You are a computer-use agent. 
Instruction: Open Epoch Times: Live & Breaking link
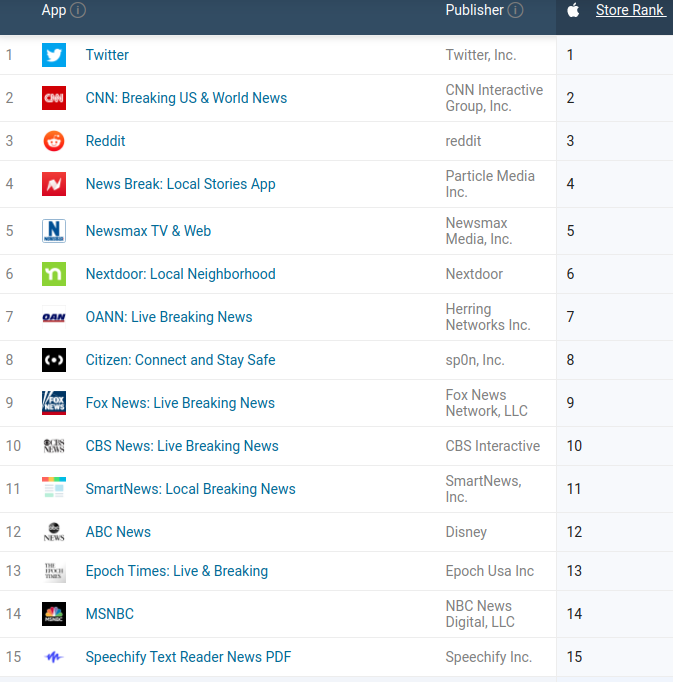click(177, 571)
